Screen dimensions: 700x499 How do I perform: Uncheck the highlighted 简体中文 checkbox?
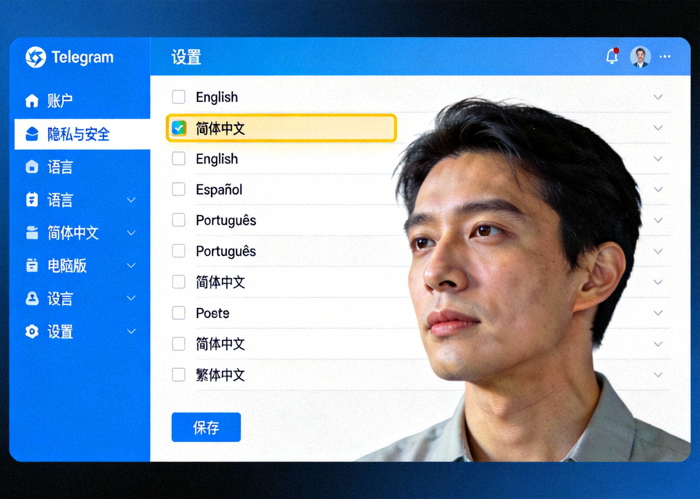click(179, 128)
